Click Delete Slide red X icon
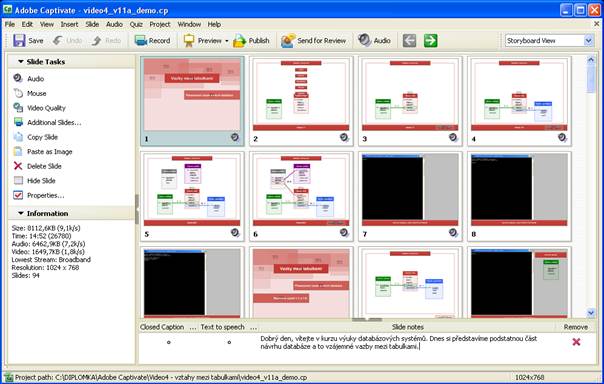This screenshot has height=384, width=604. [x=18, y=166]
